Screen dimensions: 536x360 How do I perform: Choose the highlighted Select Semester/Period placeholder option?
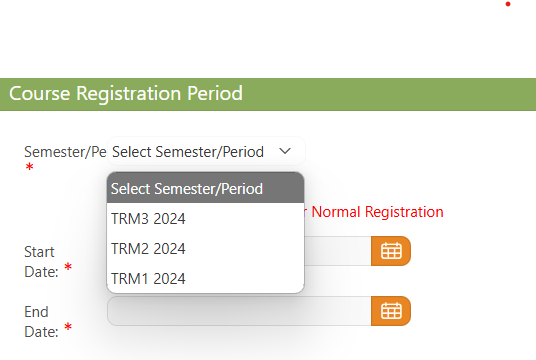pos(205,188)
